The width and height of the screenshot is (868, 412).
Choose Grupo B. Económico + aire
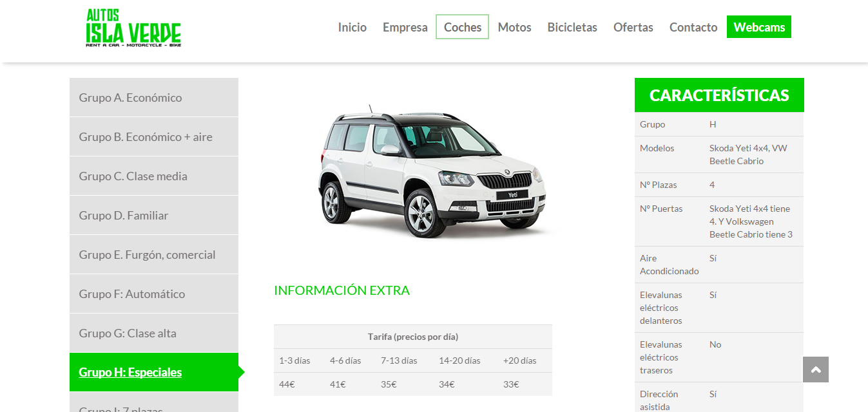coord(154,136)
